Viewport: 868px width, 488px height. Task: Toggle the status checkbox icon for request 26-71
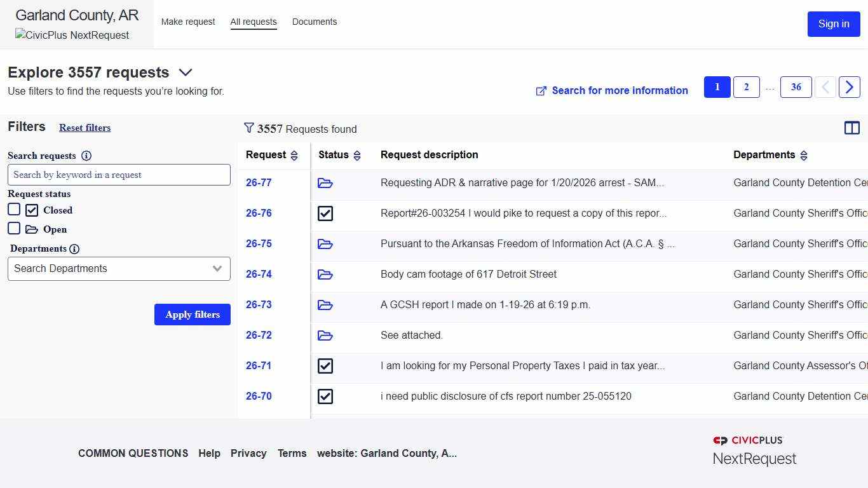325,366
